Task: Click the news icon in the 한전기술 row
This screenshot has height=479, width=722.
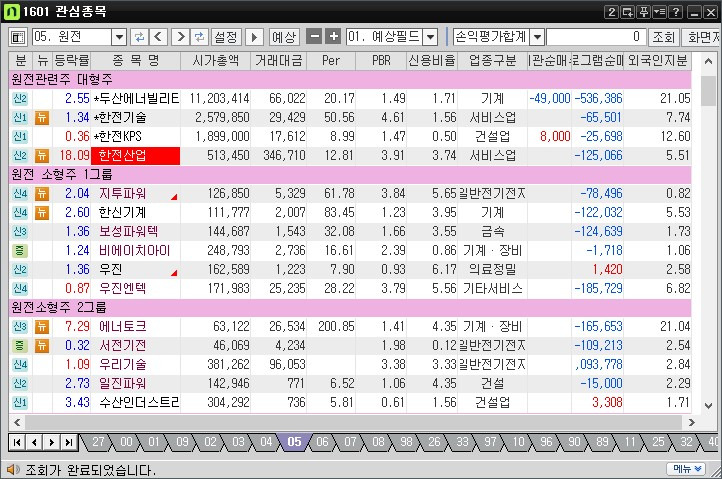Action: pyautogui.click(x=41, y=118)
